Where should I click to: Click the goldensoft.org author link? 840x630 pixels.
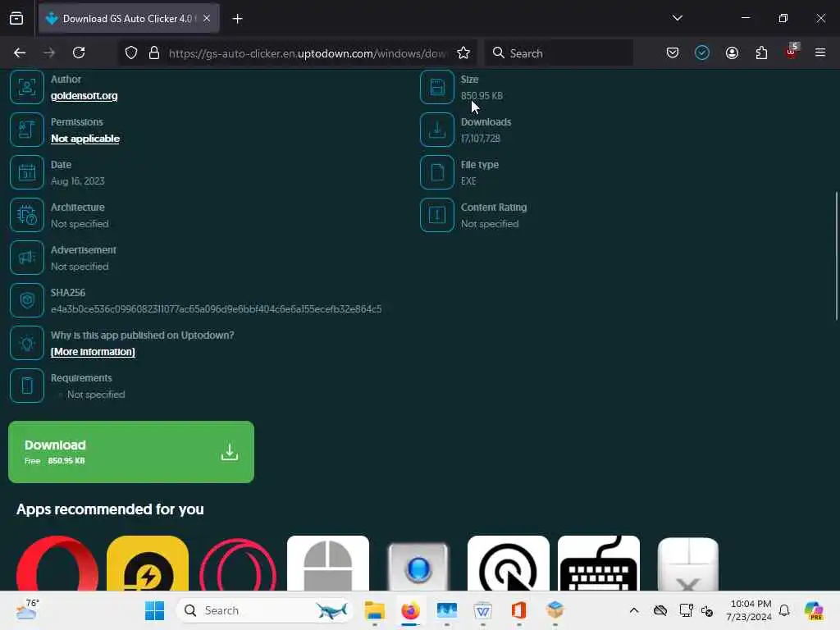click(84, 96)
